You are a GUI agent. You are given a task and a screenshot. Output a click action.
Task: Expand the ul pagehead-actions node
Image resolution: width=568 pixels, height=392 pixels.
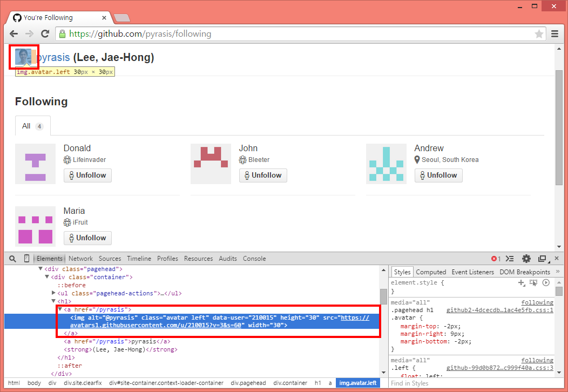pos(53,293)
